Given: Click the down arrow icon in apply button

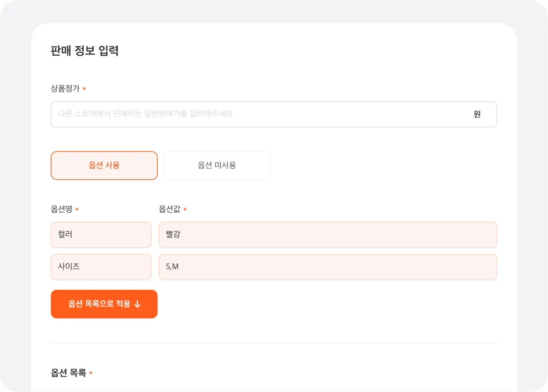Looking at the screenshot, I should (x=138, y=304).
